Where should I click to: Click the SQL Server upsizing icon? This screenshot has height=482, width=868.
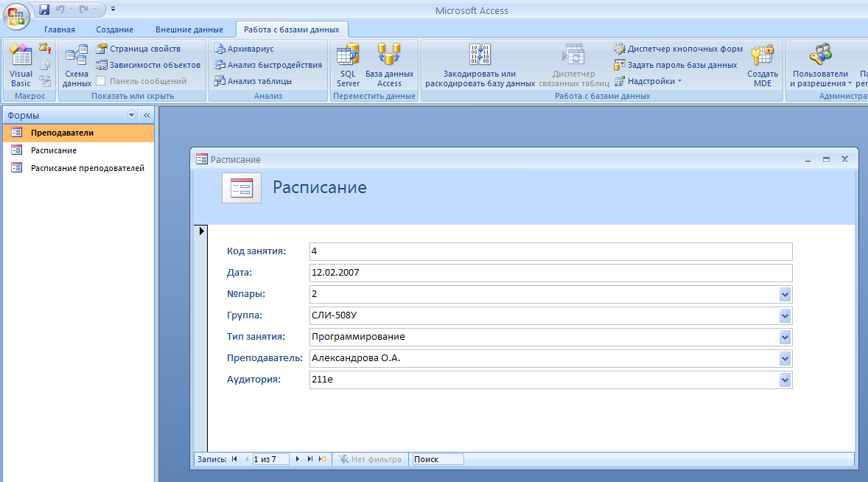[x=348, y=66]
